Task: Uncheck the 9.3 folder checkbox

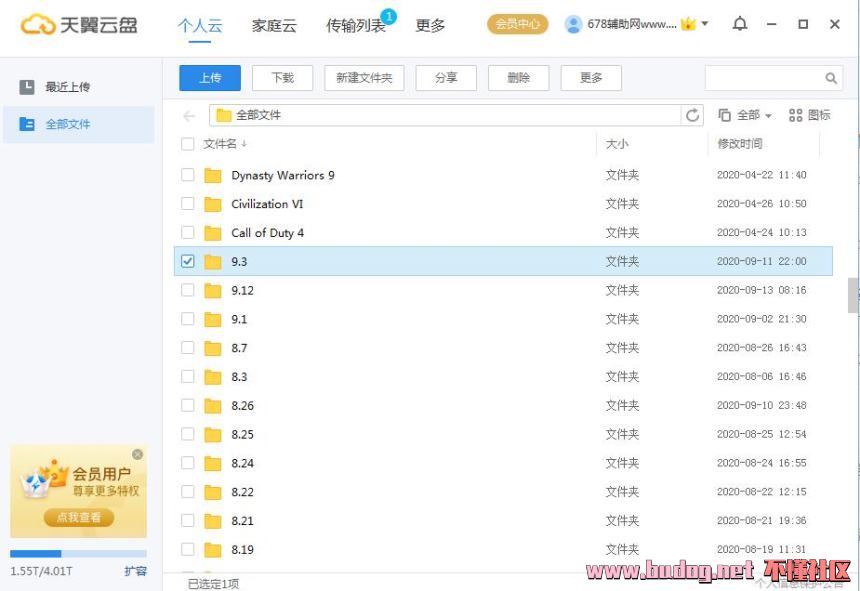Action: tap(188, 261)
